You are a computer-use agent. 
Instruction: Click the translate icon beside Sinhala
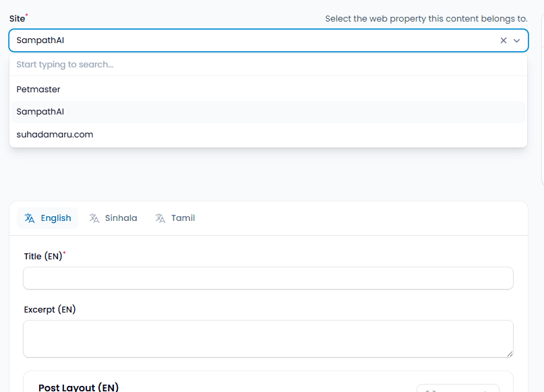(x=94, y=218)
